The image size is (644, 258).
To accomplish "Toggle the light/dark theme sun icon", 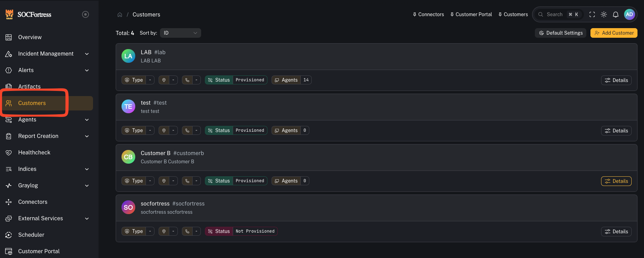I will pyautogui.click(x=604, y=14).
